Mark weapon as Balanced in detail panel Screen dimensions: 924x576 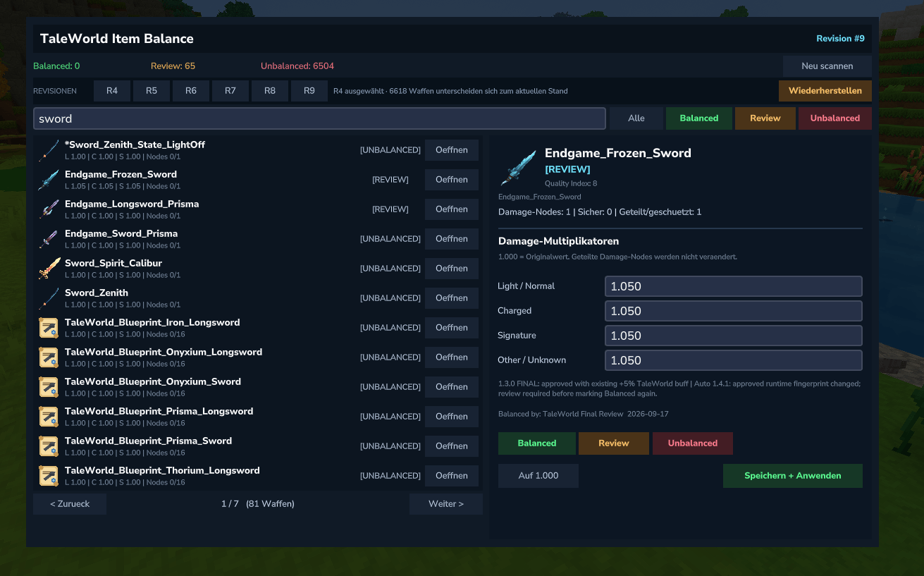point(537,443)
